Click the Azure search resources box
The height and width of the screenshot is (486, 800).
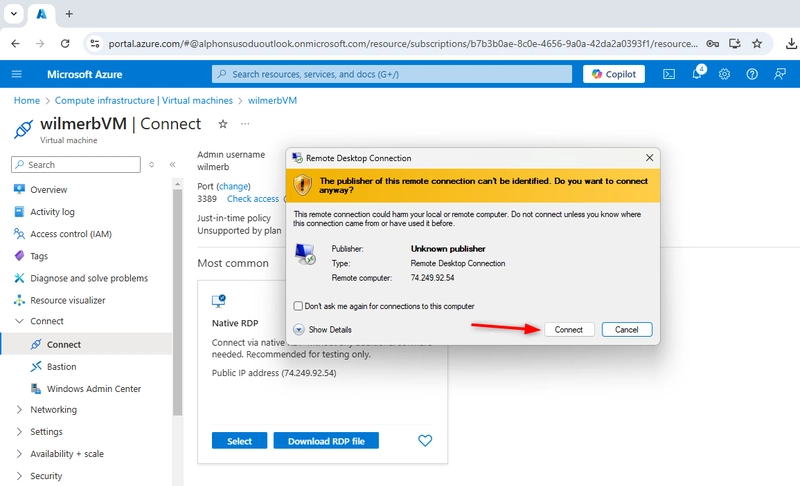pyautogui.click(x=392, y=74)
